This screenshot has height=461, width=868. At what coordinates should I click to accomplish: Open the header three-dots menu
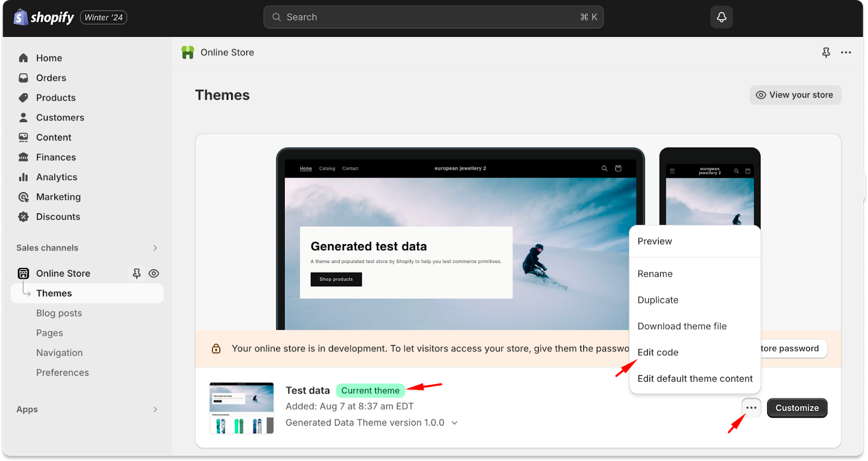click(x=846, y=53)
